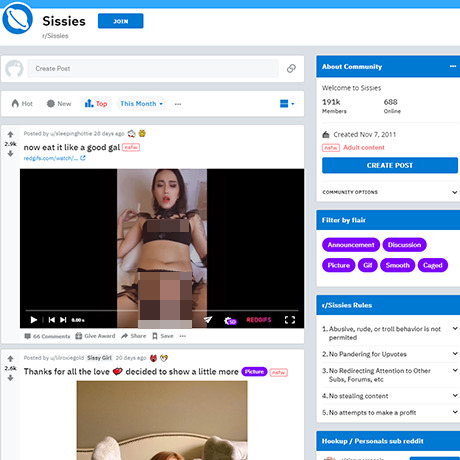Click the share paper-plane icon in video player
The width and height of the screenshot is (460, 460).
208,320
